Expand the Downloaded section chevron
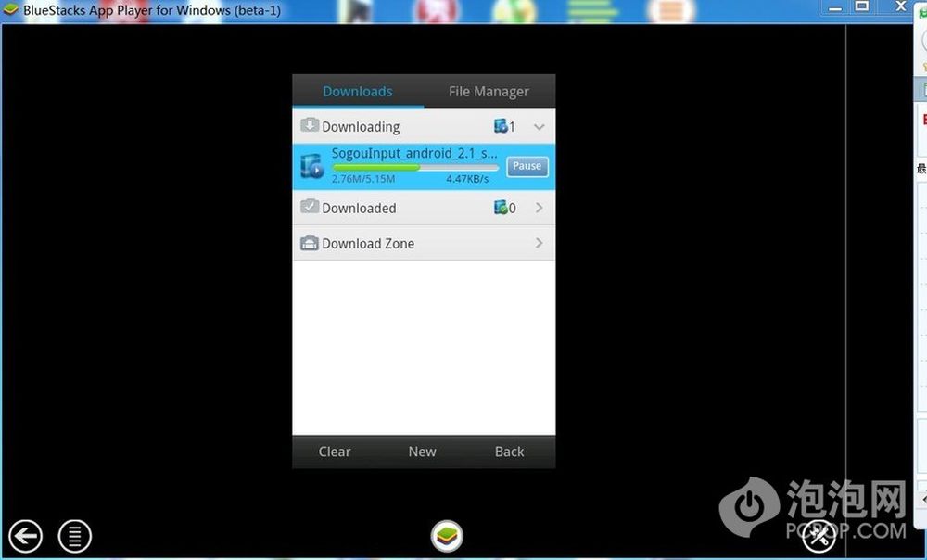The width and height of the screenshot is (927, 560). pyautogui.click(x=540, y=208)
